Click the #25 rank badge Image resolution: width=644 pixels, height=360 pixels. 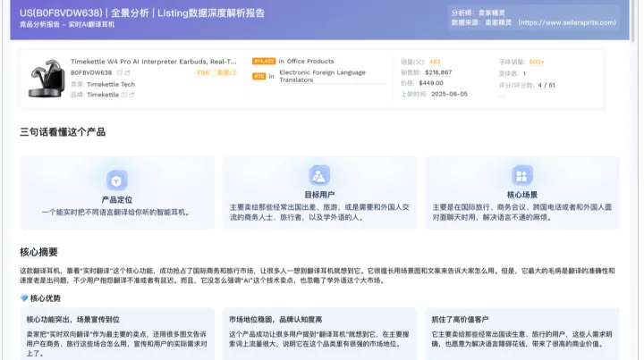258,76
